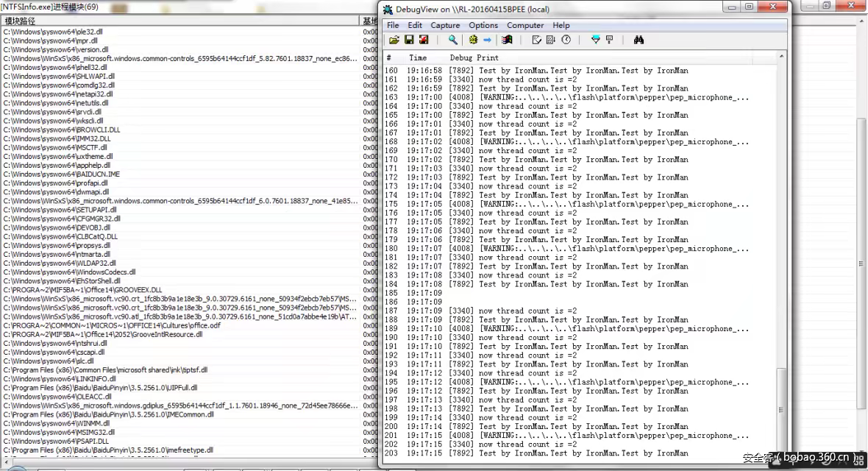Click the Clear display toolbar icon

(x=536, y=40)
